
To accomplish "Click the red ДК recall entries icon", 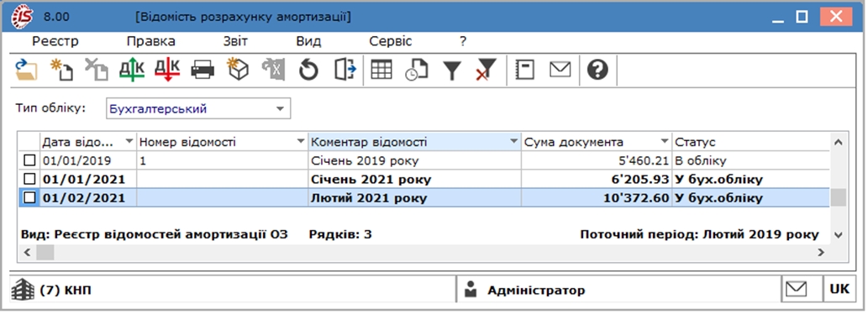I will 167,71.
